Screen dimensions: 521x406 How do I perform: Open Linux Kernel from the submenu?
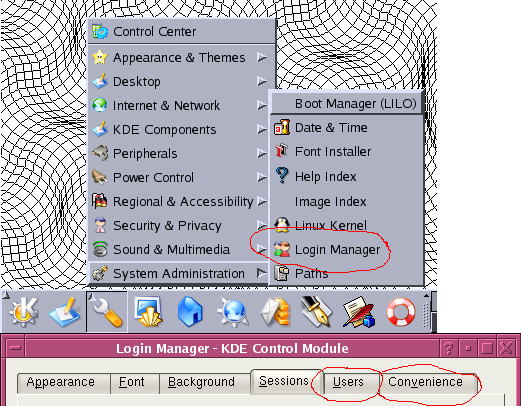click(x=347, y=225)
